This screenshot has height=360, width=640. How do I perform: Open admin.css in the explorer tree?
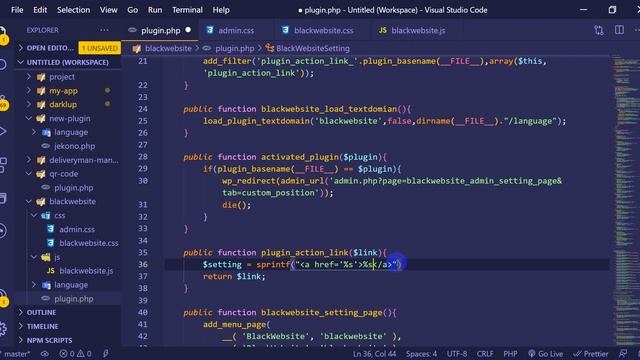(77, 229)
